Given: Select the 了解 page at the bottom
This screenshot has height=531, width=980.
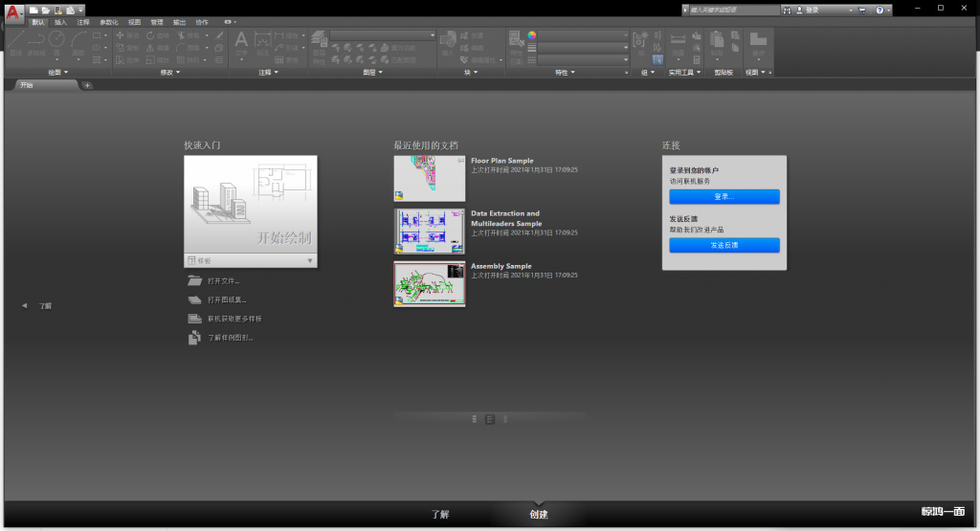Looking at the screenshot, I should 439,514.
